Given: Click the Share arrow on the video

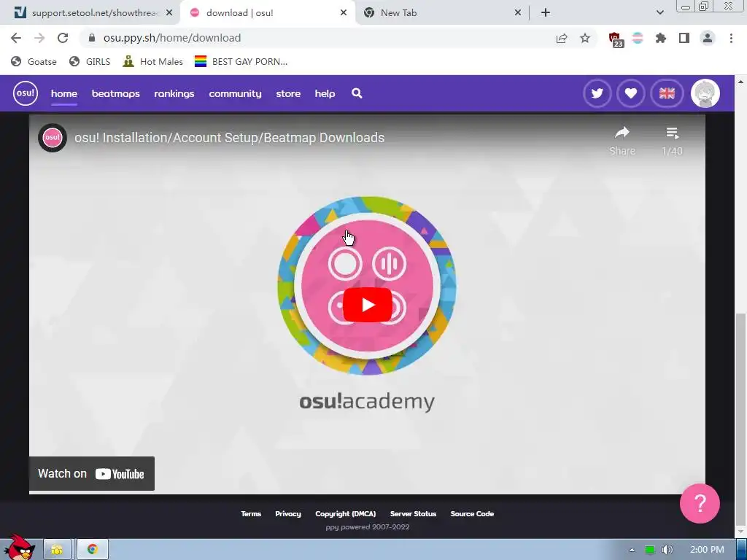Looking at the screenshot, I should [622, 141].
